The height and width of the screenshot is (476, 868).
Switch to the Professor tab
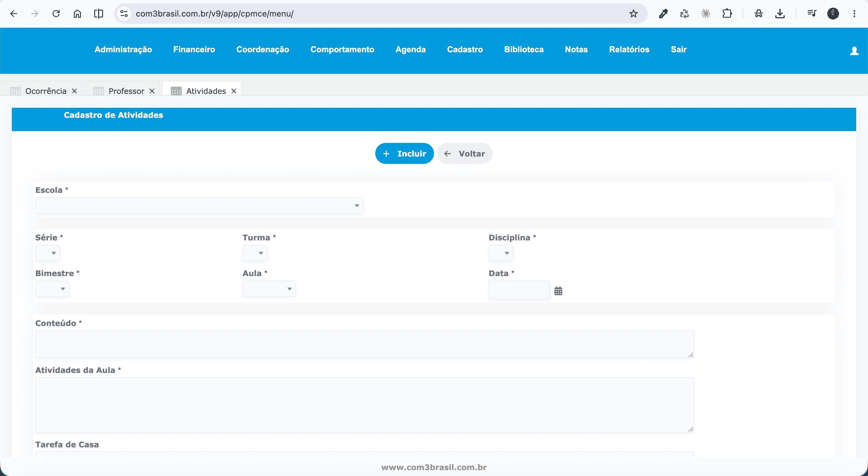pyautogui.click(x=126, y=91)
